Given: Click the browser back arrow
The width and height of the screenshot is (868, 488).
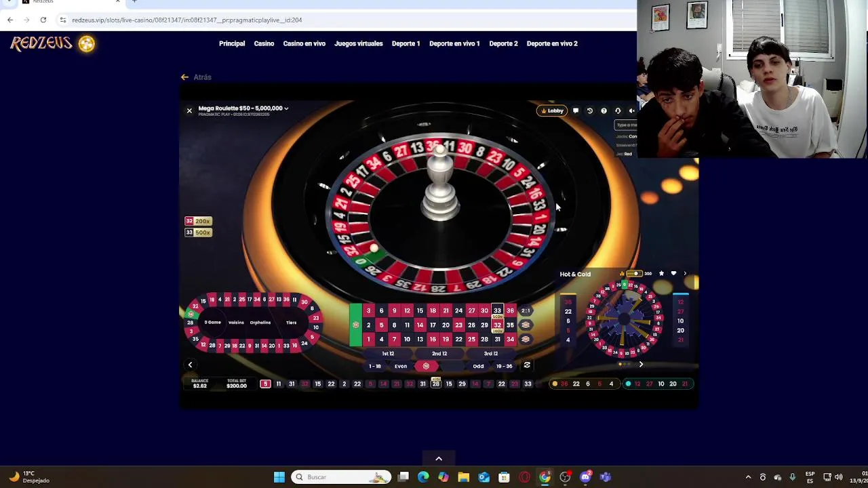Looking at the screenshot, I should point(10,20).
